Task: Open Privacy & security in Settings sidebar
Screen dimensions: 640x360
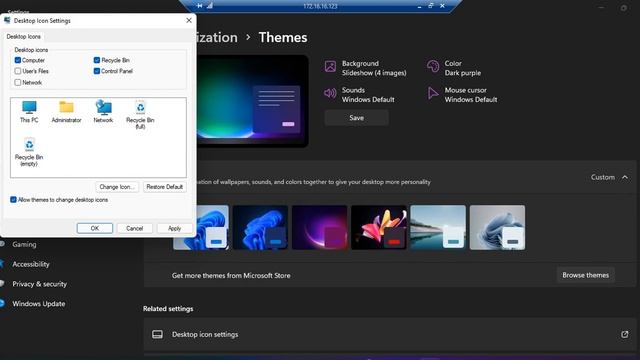Action: tap(39, 284)
